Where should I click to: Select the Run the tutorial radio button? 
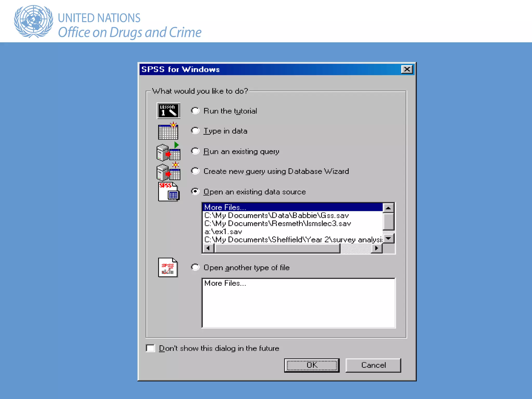(195, 111)
